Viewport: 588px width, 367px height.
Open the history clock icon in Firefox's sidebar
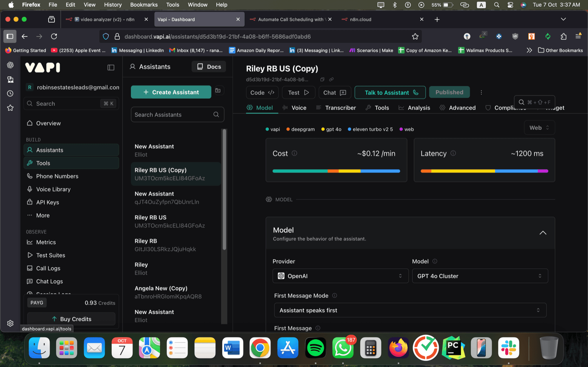(10, 94)
